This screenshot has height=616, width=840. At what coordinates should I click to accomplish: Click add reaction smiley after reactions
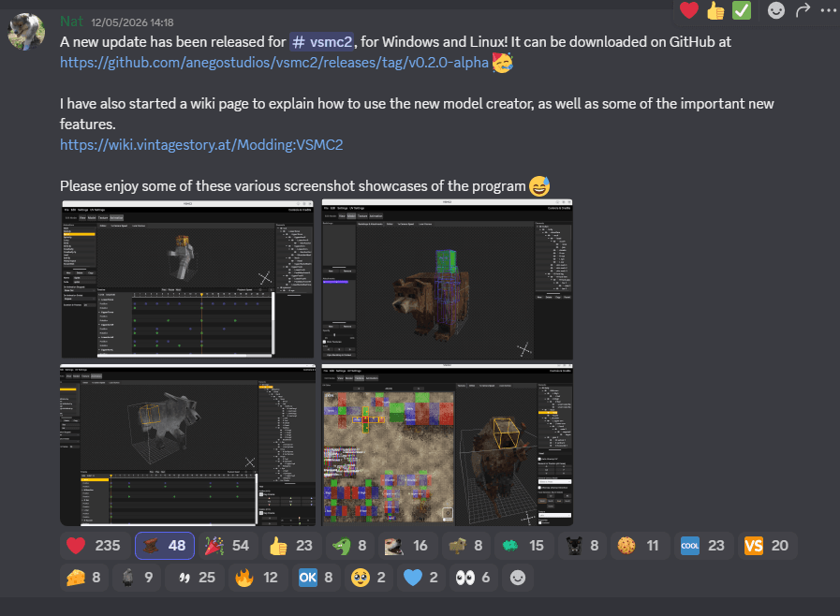tap(518, 578)
